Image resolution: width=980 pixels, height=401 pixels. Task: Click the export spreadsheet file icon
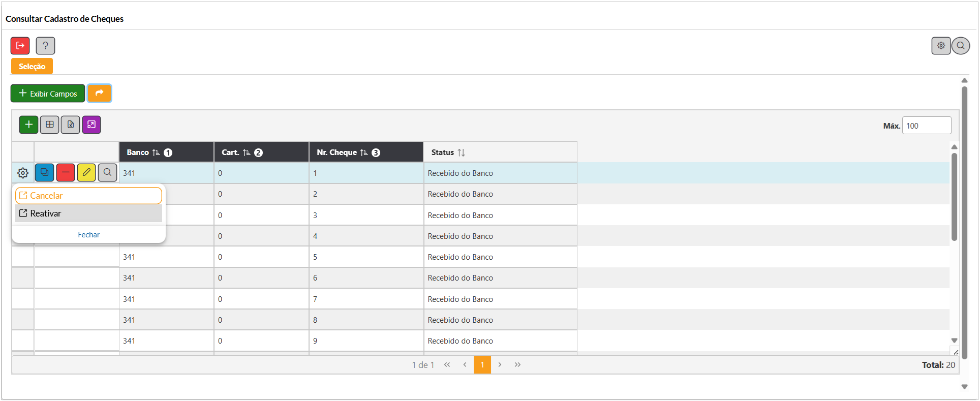tap(70, 125)
